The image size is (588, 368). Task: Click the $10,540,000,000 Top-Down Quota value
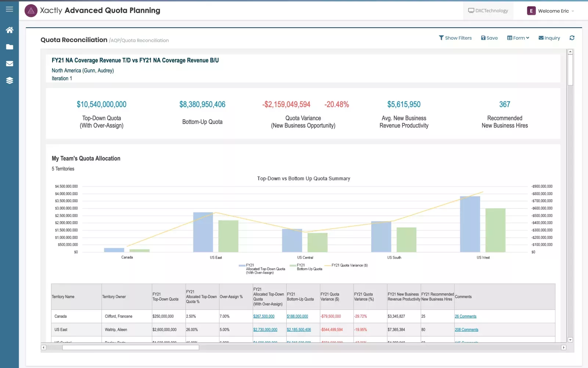coord(101,105)
